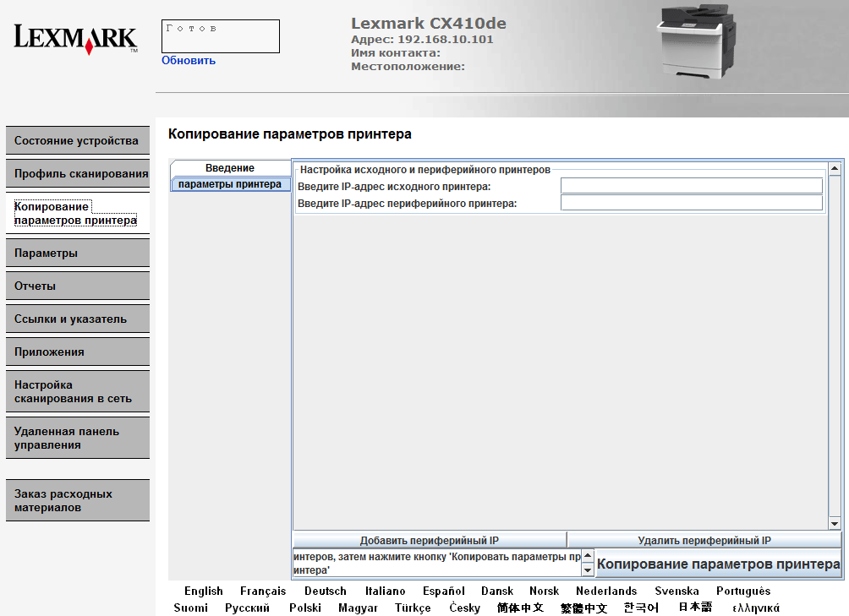Switch language to Magyar
Image resolution: width=849 pixels, height=616 pixels.
[x=358, y=608]
